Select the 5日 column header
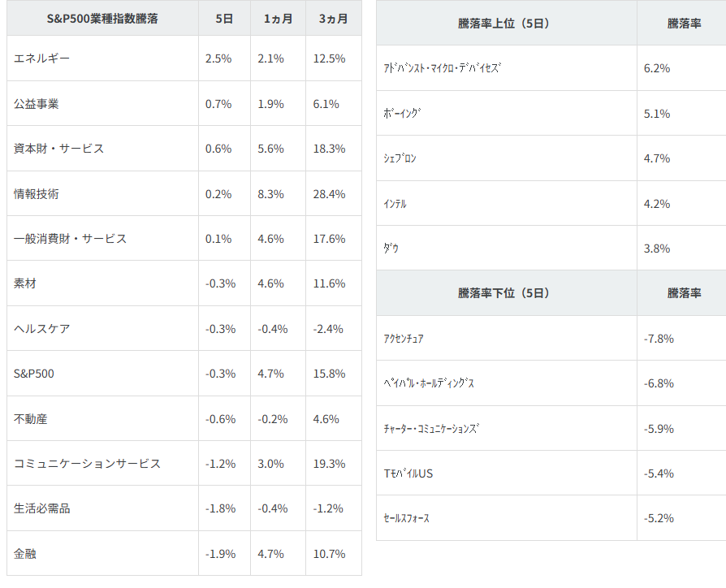726x588 pixels. (x=224, y=19)
